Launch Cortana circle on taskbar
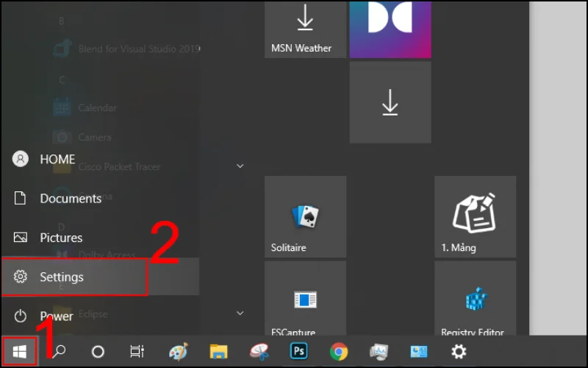The image size is (588, 368). point(98,352)
